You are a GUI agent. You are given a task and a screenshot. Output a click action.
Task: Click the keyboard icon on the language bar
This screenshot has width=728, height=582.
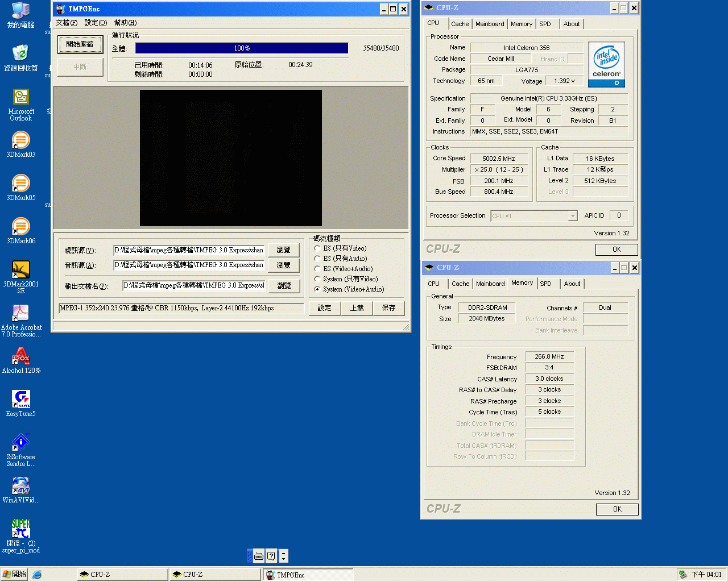259,556
